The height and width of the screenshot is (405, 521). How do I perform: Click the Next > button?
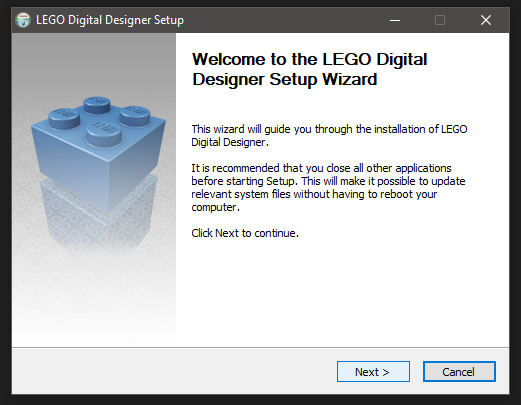(373, 371)
